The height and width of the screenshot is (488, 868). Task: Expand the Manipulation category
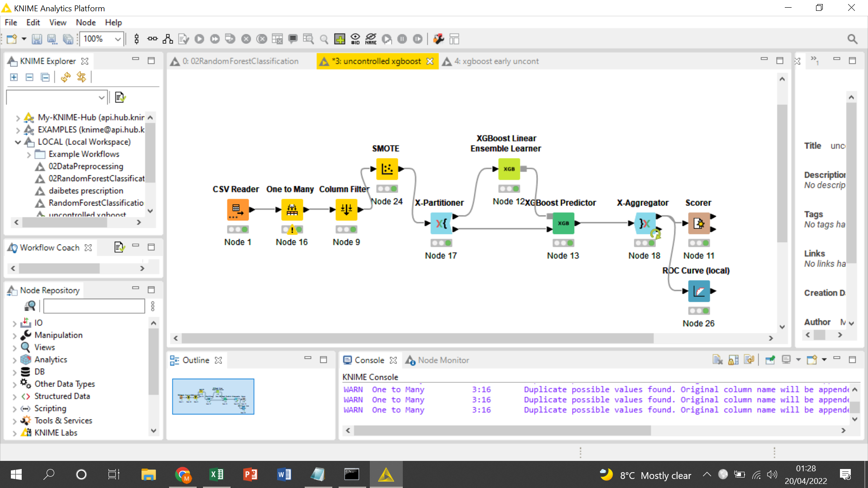pyautogui.click(x=14, y=336)
